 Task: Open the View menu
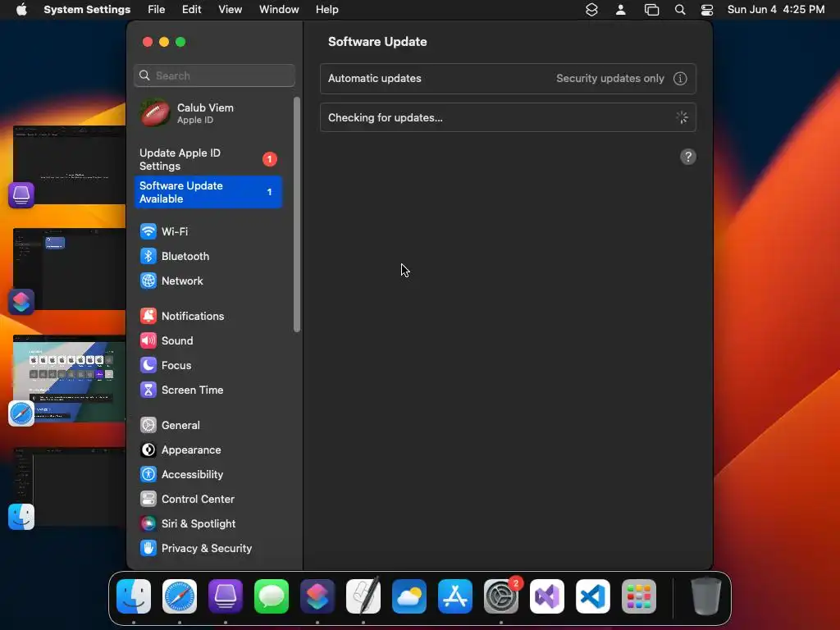(x=230, y=10)
